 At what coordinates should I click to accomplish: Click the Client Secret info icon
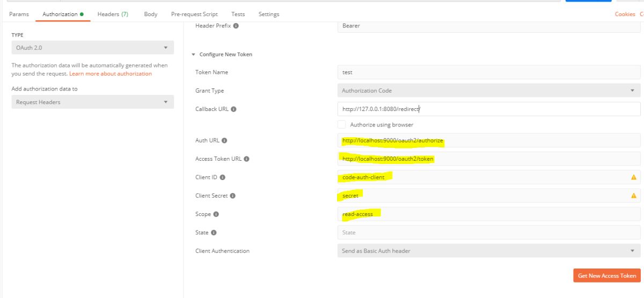[233, 196]
